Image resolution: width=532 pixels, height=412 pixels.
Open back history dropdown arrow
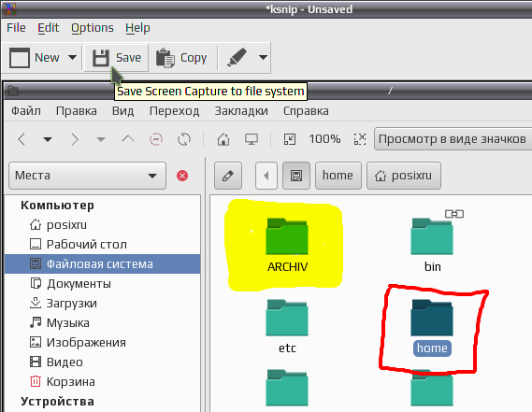tap(48, 139)
